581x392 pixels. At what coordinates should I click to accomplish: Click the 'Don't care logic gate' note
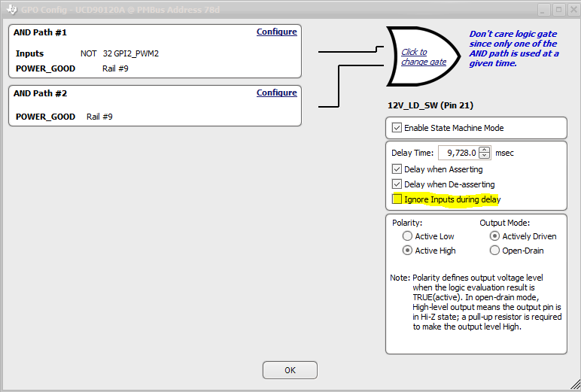coord(514,49)
